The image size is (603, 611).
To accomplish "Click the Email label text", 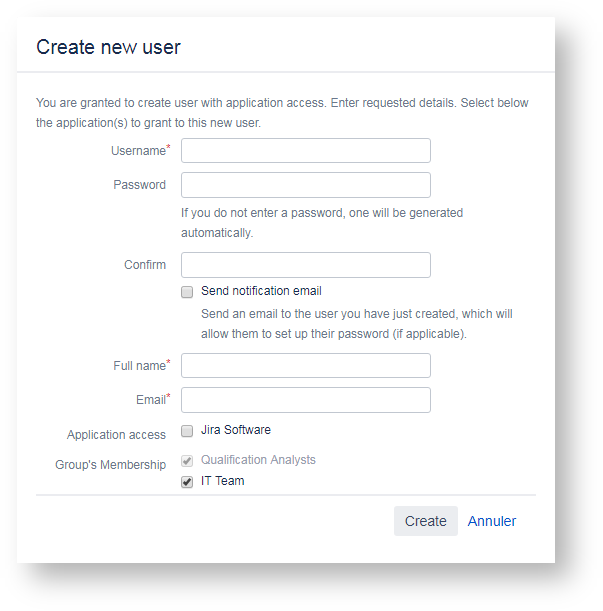I will (150, 400).
